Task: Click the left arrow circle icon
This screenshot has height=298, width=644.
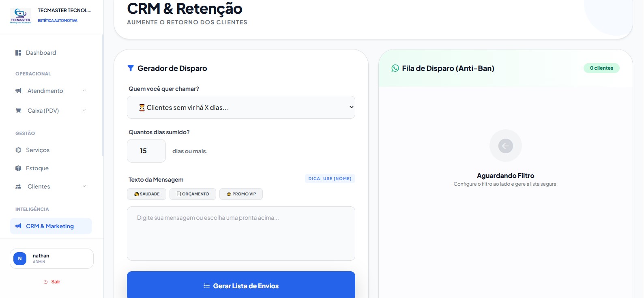Action: tap(505, 146)
